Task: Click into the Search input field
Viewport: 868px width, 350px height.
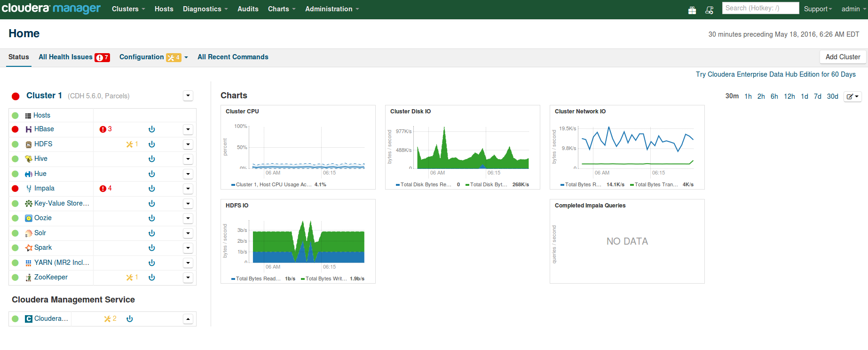Action: click(x=760, y=8)
